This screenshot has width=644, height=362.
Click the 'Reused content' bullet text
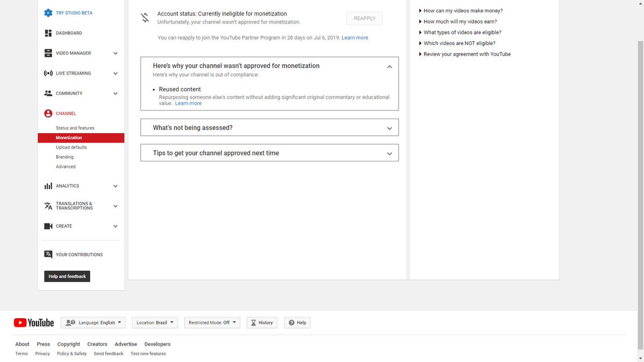(x=180, y=90)
